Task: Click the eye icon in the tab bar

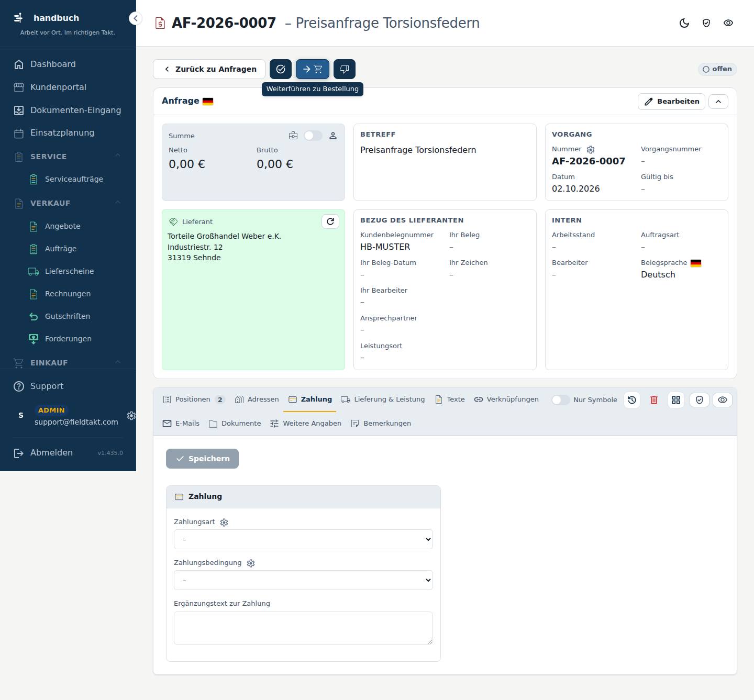Action: (723, 400)
